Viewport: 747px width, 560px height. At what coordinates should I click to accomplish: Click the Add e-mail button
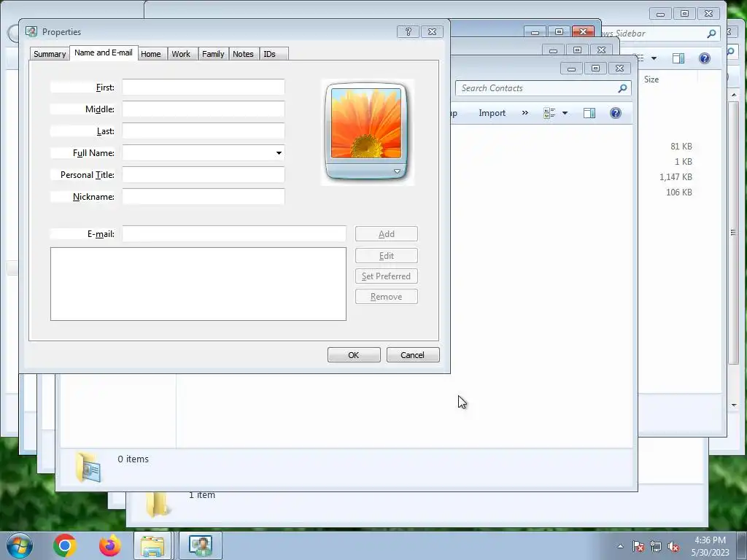387,234
